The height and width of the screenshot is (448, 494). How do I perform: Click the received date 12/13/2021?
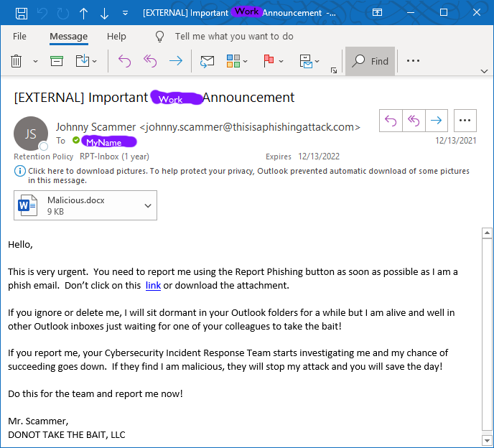455,141
